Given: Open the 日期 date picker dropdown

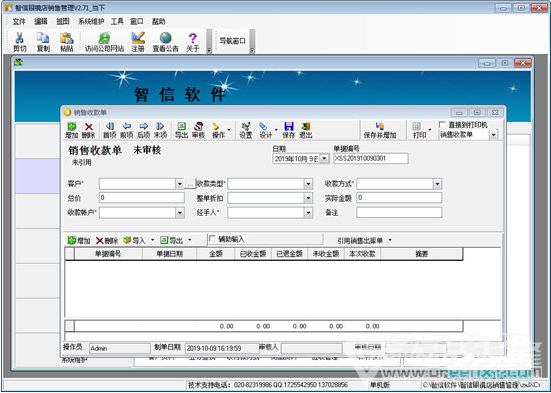Looking at the screenshot, I should 324,159.
